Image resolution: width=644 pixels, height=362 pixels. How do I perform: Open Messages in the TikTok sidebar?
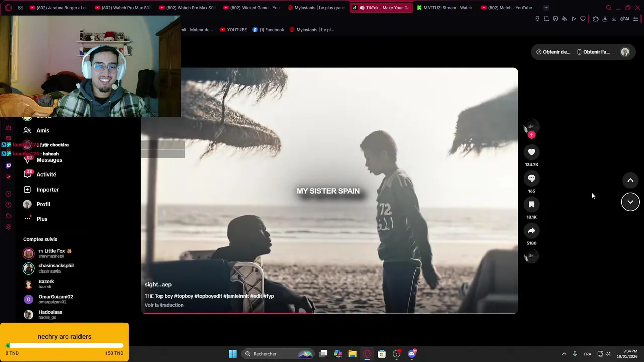pos(49,160)
